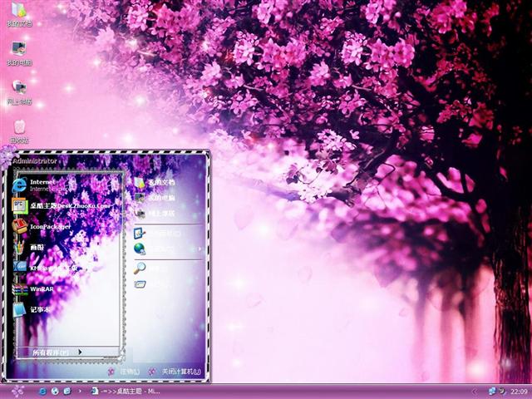Click the second globe quick launch icon
Screen dimensions: 532x399
(55, 392)
